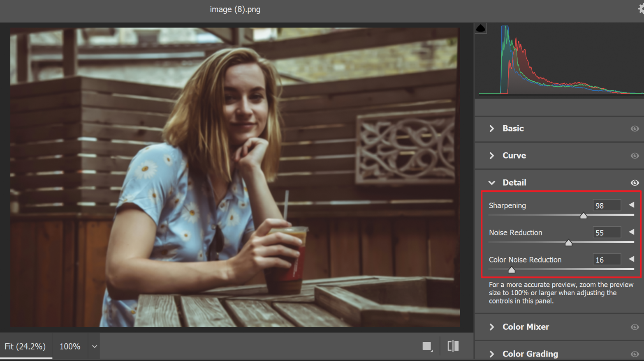Viewport: 644px width, 361px height.
Task: Set preview zoom to 100%
Action: (70, 346)
